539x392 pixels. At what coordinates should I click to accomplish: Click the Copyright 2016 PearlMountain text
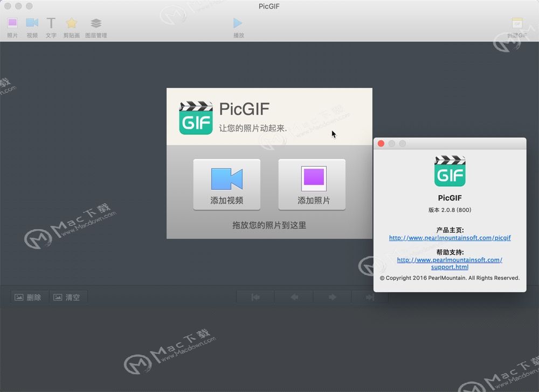pos(450,278)
